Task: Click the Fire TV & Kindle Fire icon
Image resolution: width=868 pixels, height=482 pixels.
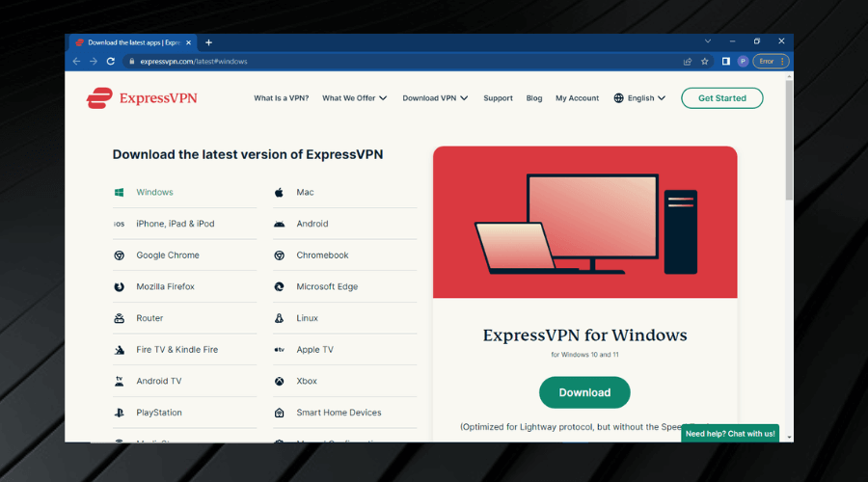Action: point(119,350)
